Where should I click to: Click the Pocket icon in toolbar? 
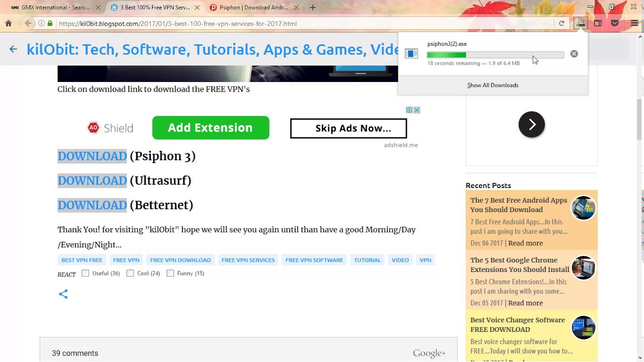click(614, 23)
